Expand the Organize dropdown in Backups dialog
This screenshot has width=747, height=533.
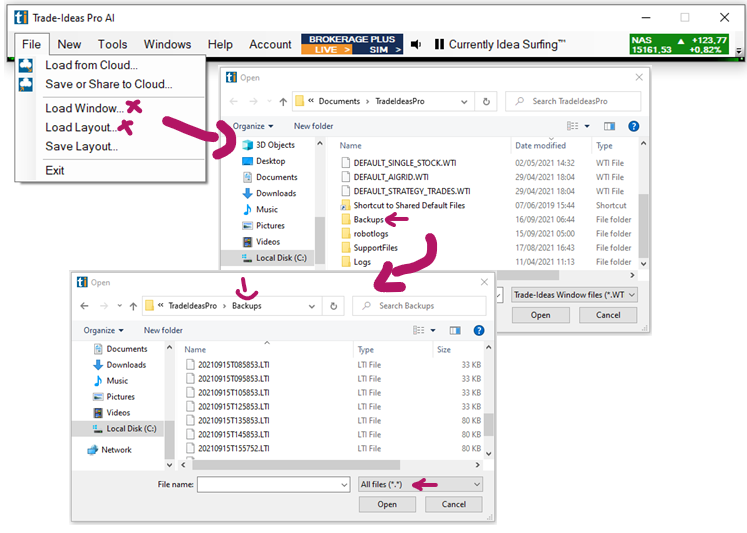(104, 330)
